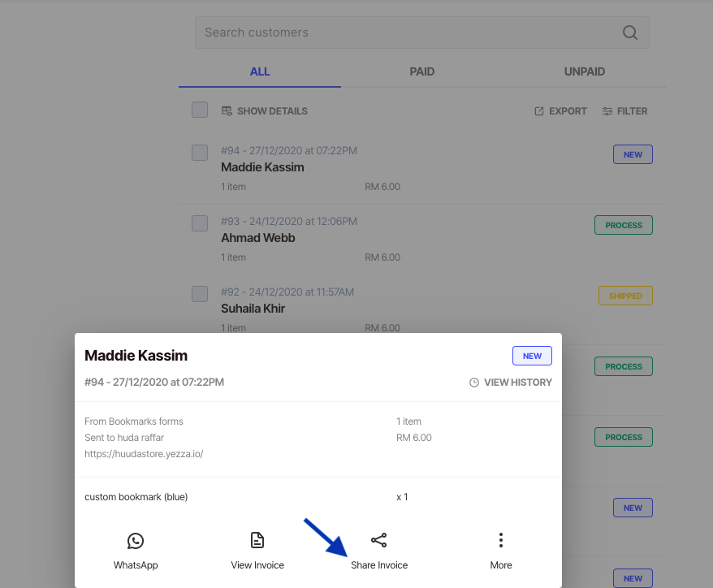Click the search magnifier icon
713x588 pixels.
coord(630,32)
